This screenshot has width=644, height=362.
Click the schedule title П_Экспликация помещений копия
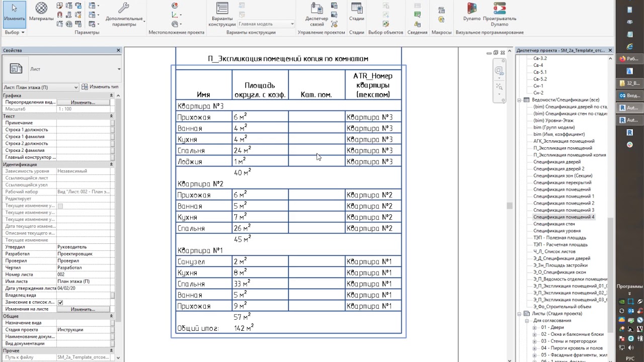(x=288, y=59)
